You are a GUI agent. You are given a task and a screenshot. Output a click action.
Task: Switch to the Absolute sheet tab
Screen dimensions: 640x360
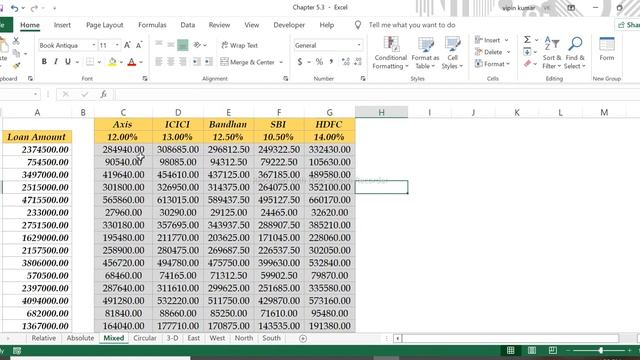(80, 338)
